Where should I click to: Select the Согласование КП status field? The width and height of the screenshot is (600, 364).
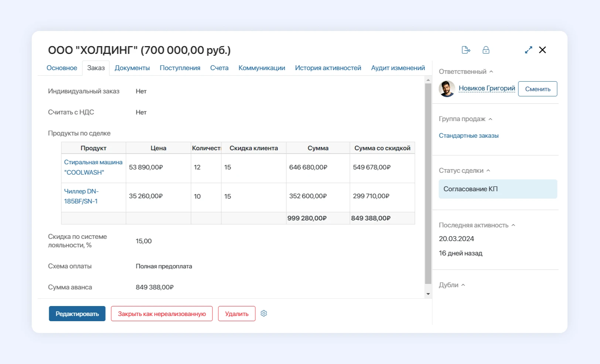click(x=498, y=189)
